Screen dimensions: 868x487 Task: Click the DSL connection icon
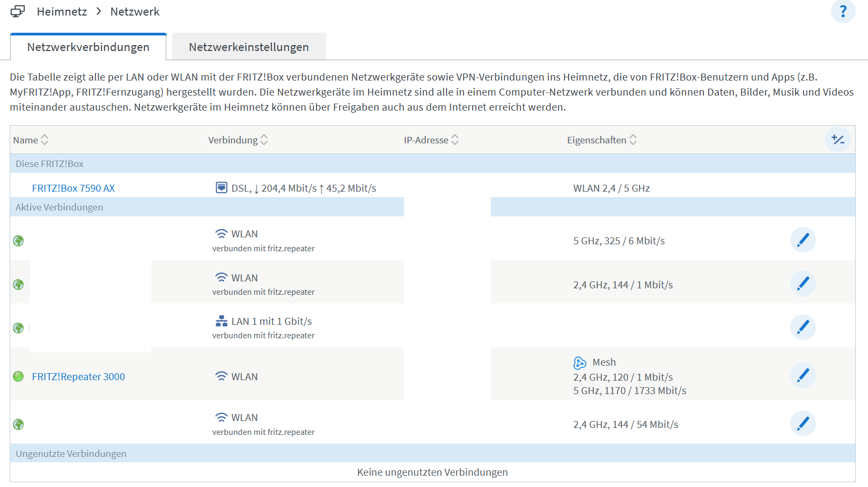point(222,187)
